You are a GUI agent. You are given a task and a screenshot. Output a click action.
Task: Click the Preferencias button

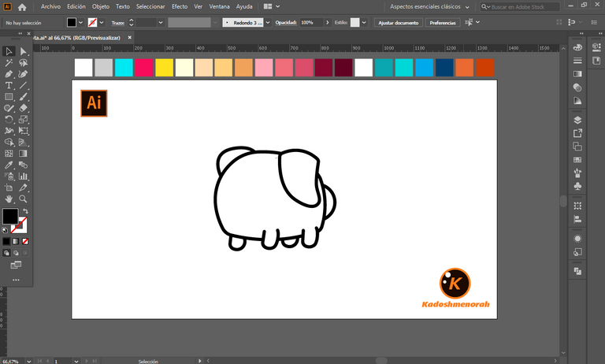click(x=443, y=23)
